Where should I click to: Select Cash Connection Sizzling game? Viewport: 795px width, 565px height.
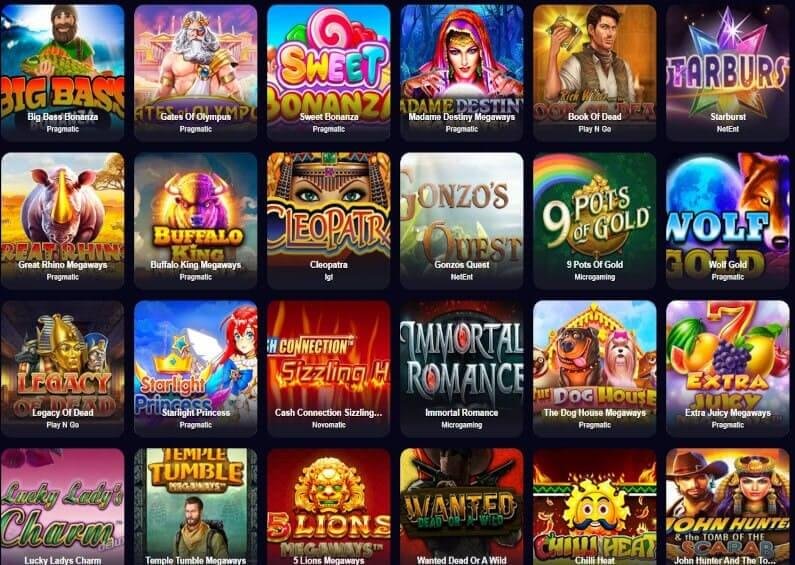coord(329,369)
